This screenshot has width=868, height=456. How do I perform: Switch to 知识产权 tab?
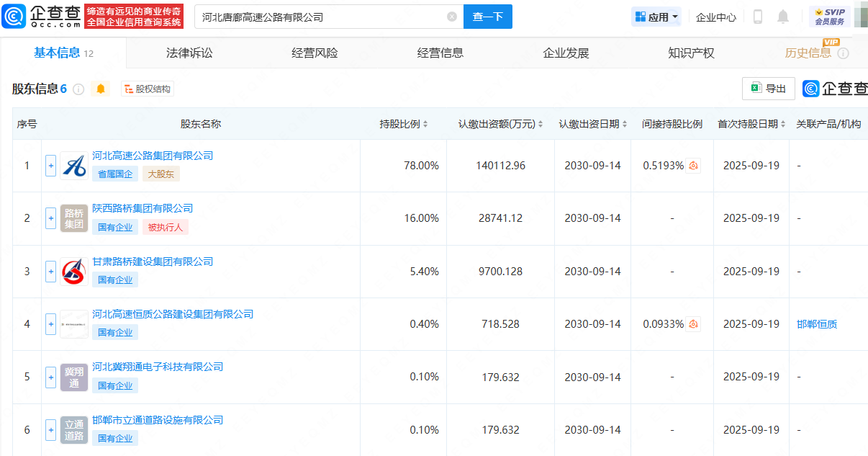pyautogui.click(x=691, y=53)
